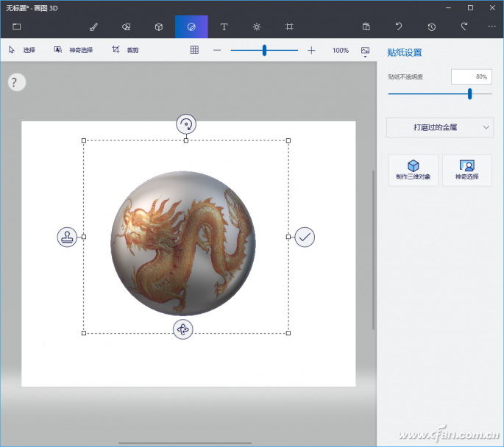Maximize the Paint 3D window

(x=470, y=7)
